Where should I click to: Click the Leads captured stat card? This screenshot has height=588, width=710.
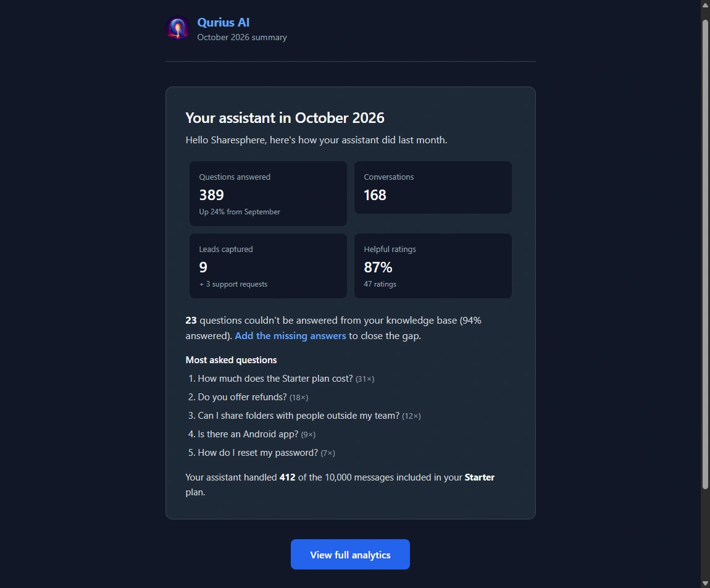pyautogui.click(x=268, y=266)
